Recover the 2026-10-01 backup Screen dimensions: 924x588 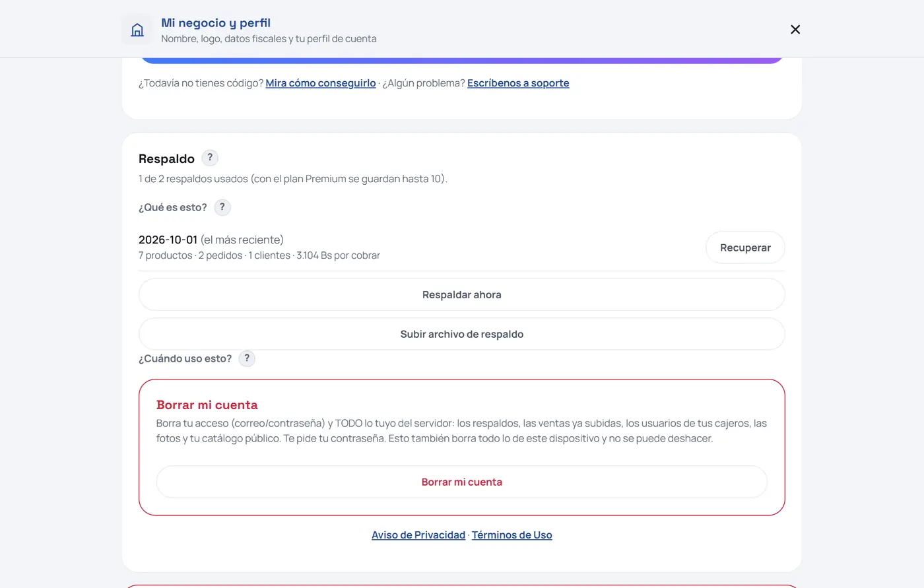pyautogui.click(x=745, y=247)
